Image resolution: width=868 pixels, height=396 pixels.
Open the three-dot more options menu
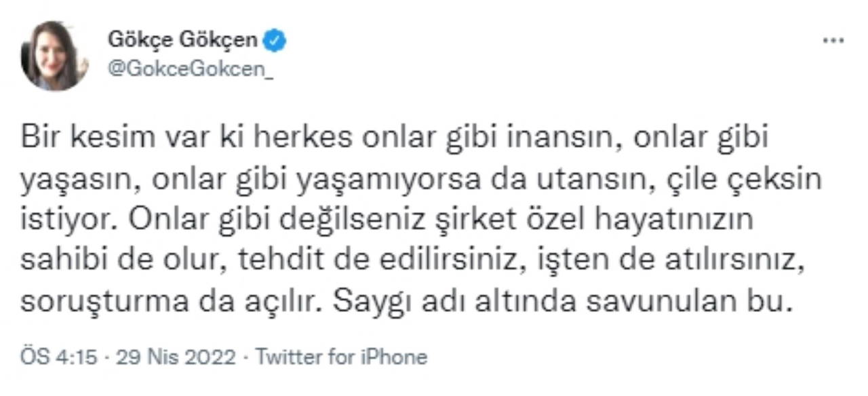pos(833,41)
